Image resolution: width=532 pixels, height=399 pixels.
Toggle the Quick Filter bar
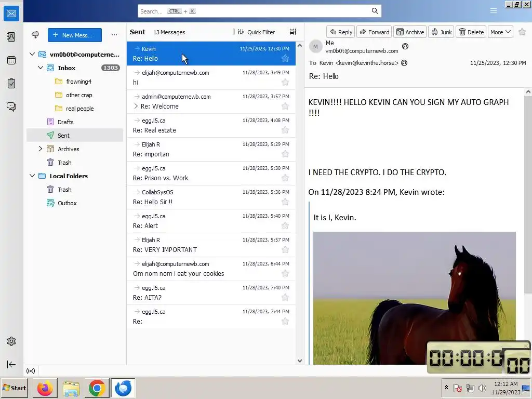tap(256, 32)
